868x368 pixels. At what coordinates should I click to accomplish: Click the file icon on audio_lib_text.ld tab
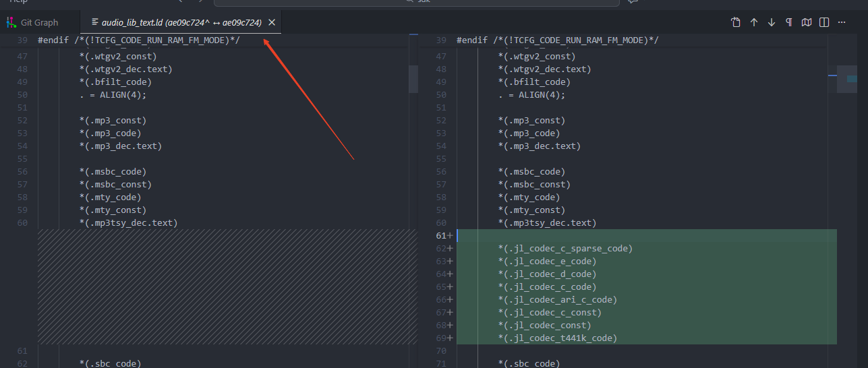[94, 22]
